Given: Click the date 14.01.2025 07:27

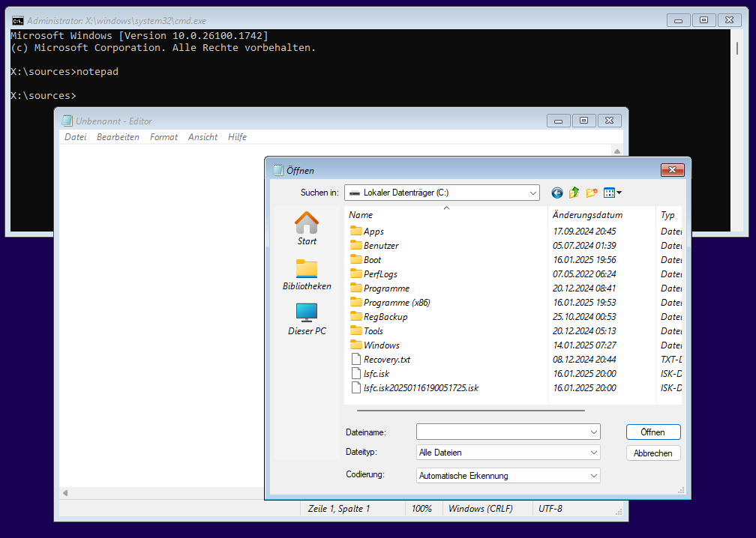Looking at the screenshot, I should pyautogui.click(x=584, y=345).
